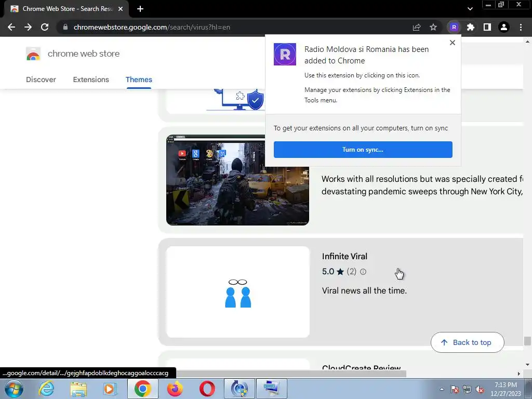Close the Chrome Web Store tab
Image resolution: width=532 pixels, height=399 pixels.
point(121,9)
